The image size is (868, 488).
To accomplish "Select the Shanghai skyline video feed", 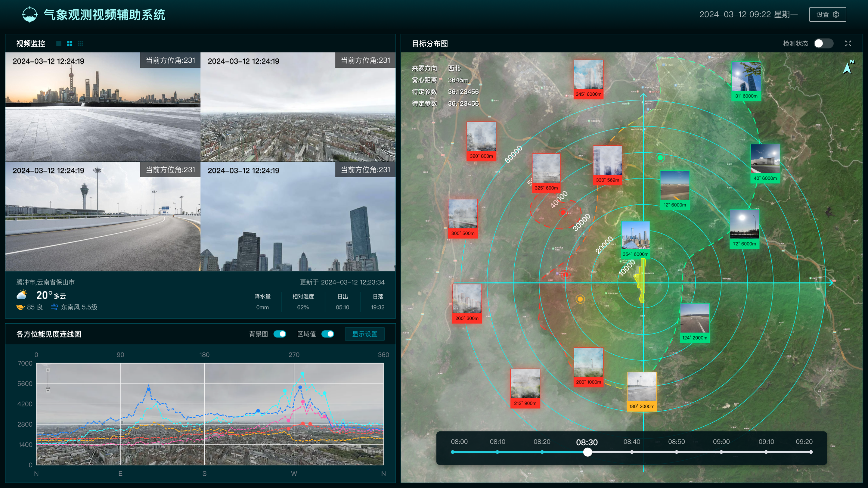I will click(103, 107).
